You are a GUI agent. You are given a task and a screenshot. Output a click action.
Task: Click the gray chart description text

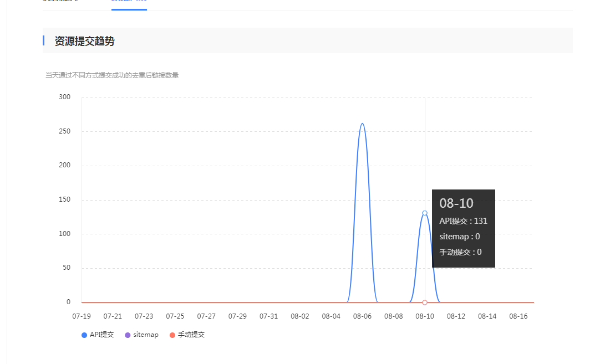click(x=112, y=75)
